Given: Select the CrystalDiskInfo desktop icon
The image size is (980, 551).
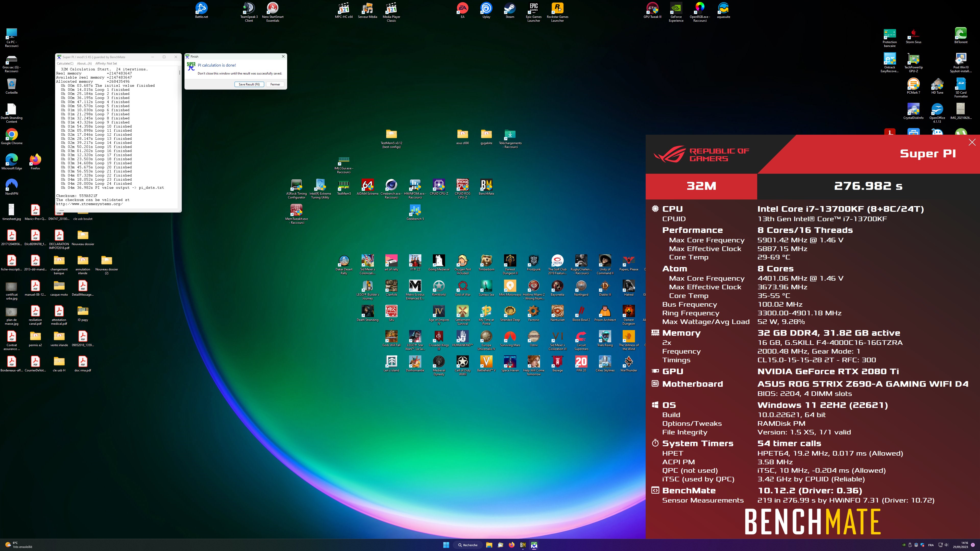Looking at the screenshot, I should click(x=913, y=111).
